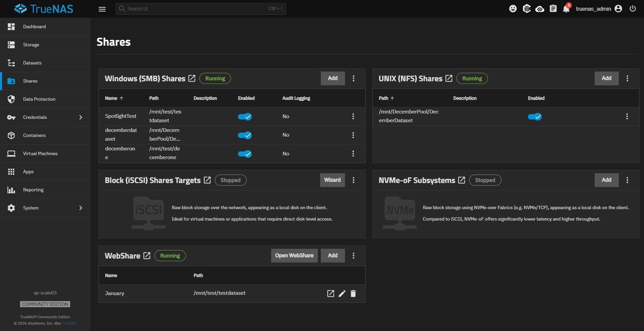Disable the decemberdataset SMB share toggle

245,135
